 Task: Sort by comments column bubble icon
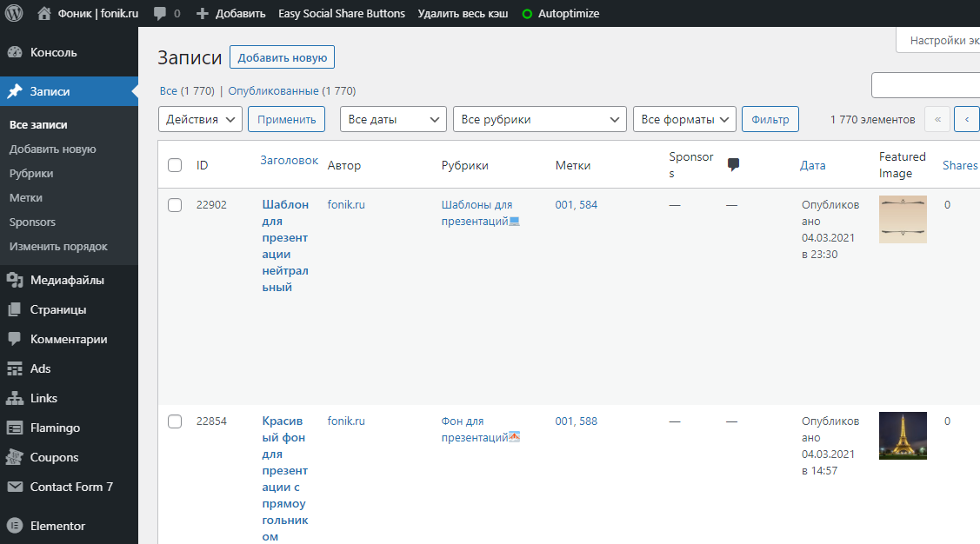point(733,165)
